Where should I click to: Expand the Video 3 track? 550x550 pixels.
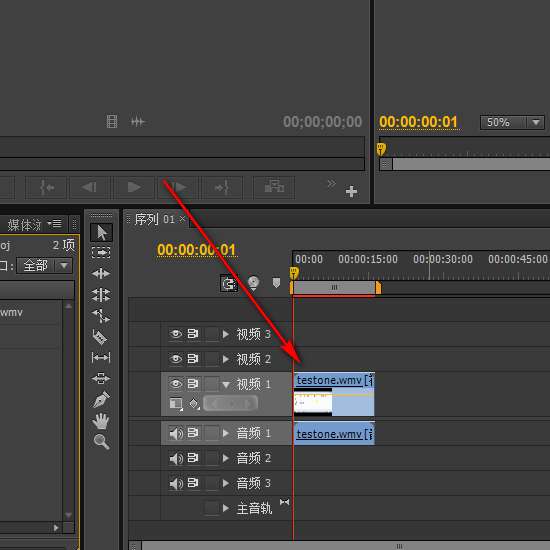pyautogui.click(x=226, y=334)
